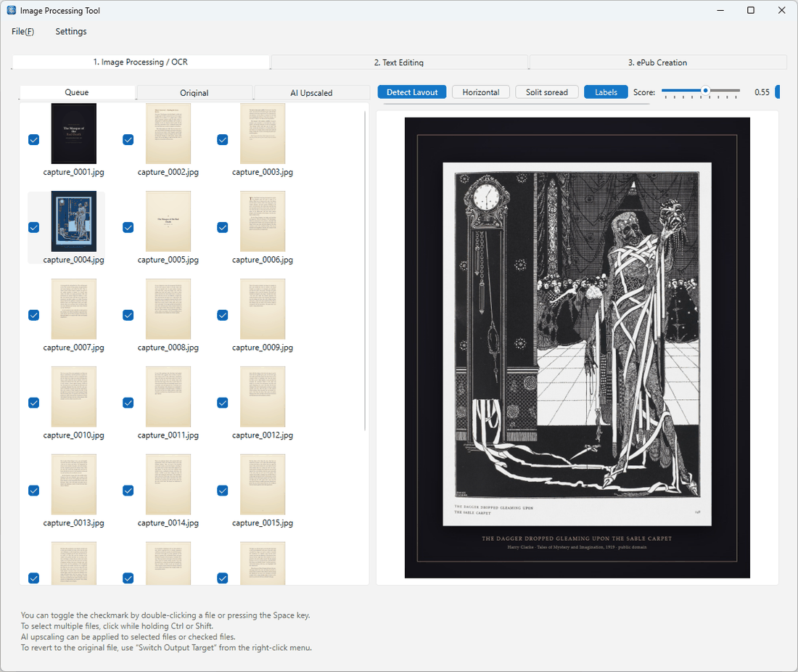Select the Queue tab
798x672 pixels.
click(77, 92)
